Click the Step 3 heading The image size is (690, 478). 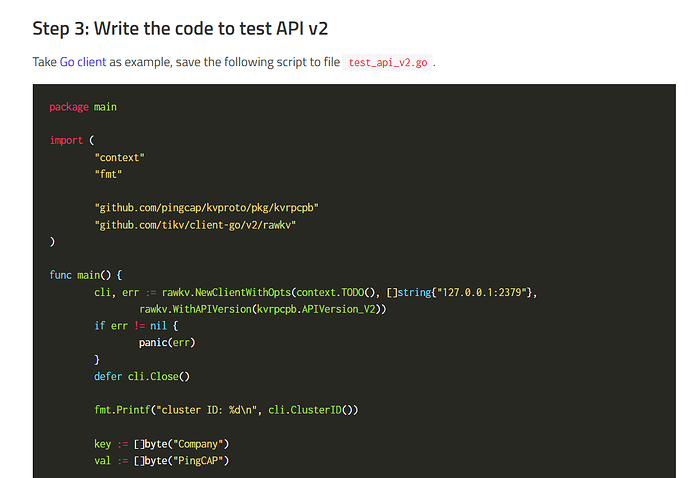point(180,29)
